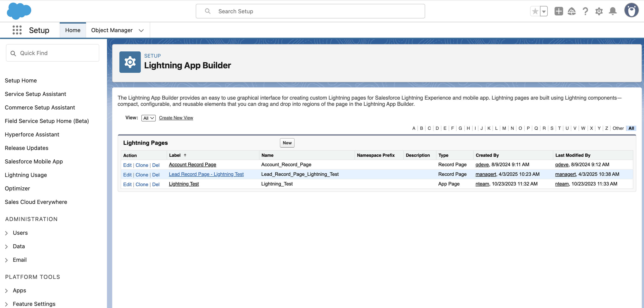Open the qdeve user link under Created By
The width and height of the screenshot is (644, 308).
[x=482, y=165]
